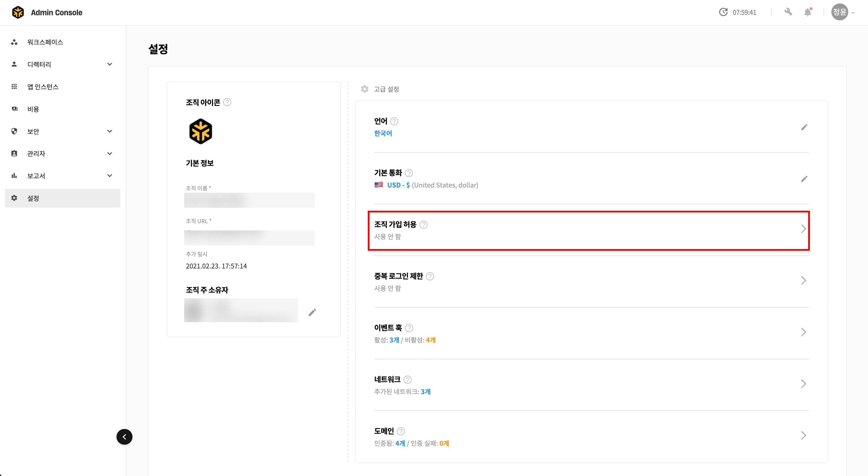
Task: Open 네트워크 settings chevron
Action: (803, 384)
